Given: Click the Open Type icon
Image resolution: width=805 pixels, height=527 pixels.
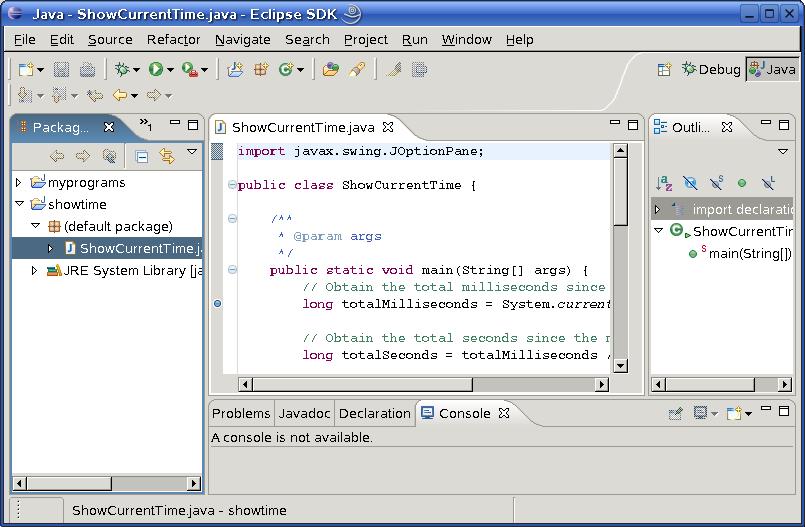Looking at the screenshot, I should [x=331, y=69].
